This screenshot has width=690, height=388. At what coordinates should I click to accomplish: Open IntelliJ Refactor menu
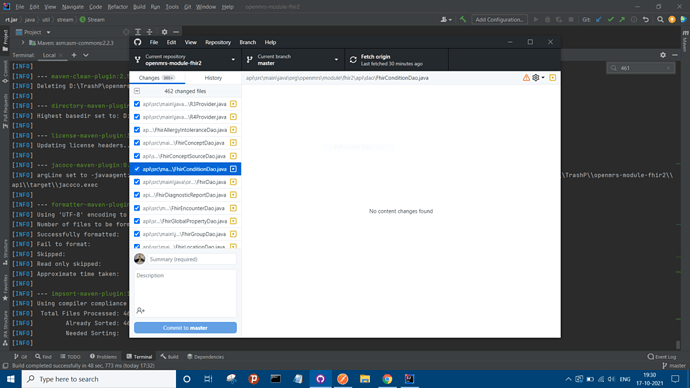pyautogui.click(x=117, y=7)
